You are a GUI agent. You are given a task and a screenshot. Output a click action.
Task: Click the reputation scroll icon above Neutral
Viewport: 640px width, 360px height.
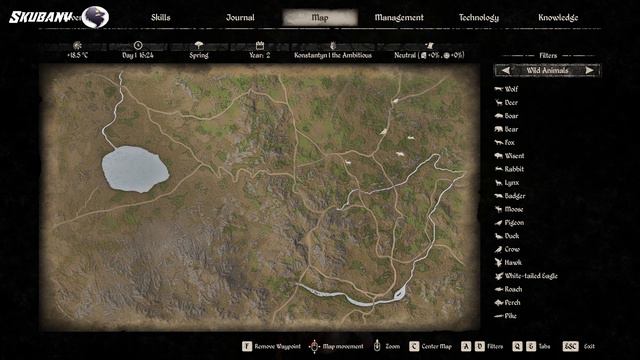point(429,45)
